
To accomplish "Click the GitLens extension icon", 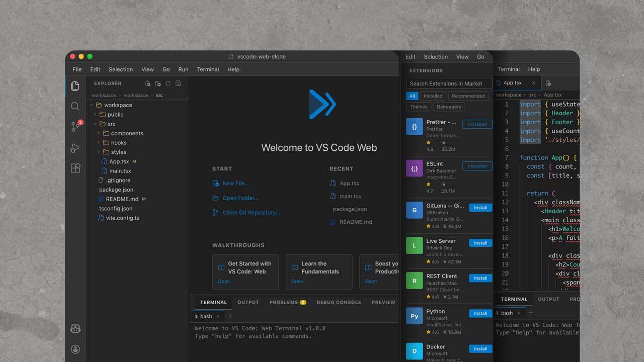I will coord(415,210).
